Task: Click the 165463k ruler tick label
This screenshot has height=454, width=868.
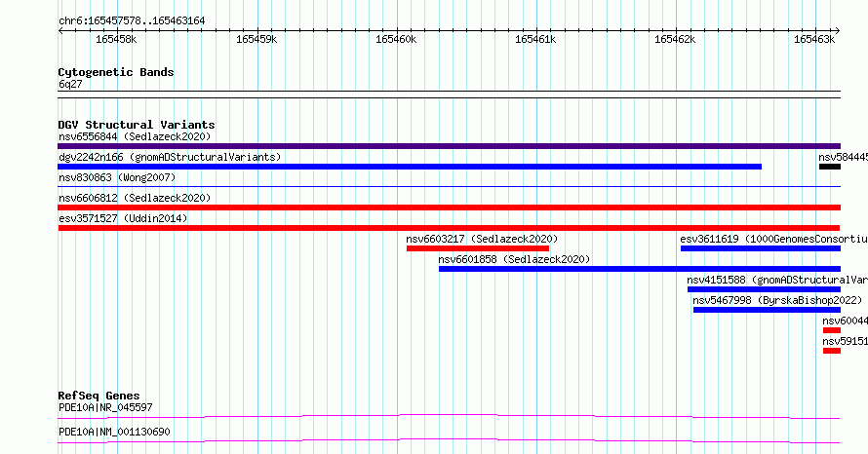Action: pos(814,39)
